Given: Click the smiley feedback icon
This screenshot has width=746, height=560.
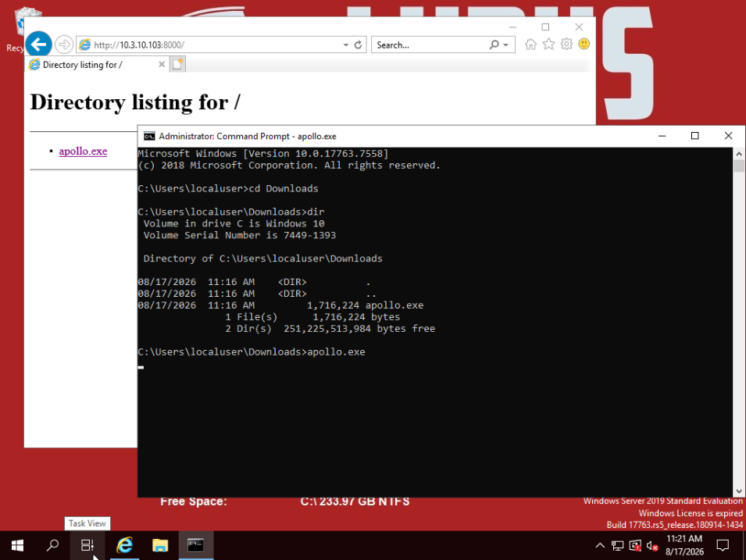Looking at the screenshot, I should (584, 45).
